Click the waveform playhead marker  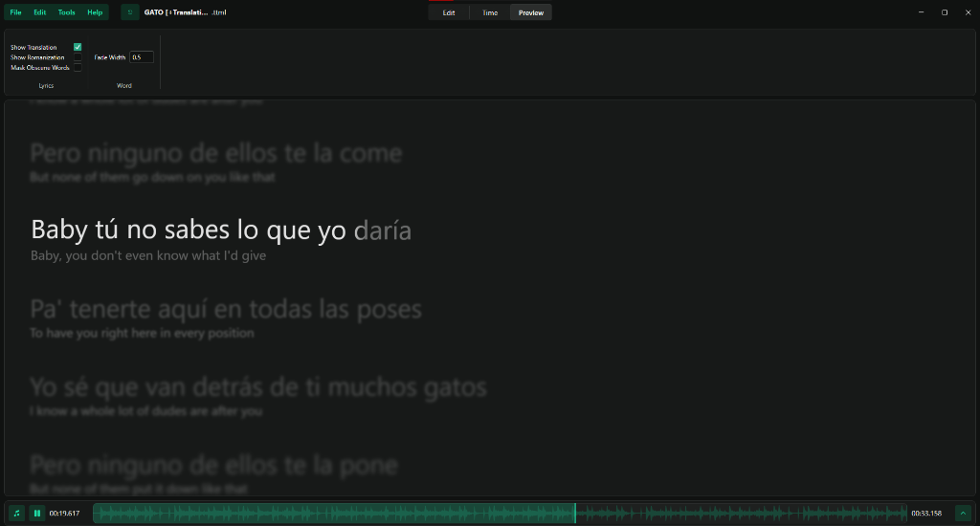click(575, 514)
